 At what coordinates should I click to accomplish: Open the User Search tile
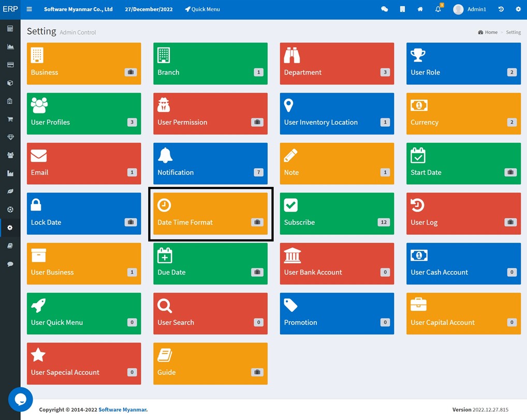[x=210, y=313]
